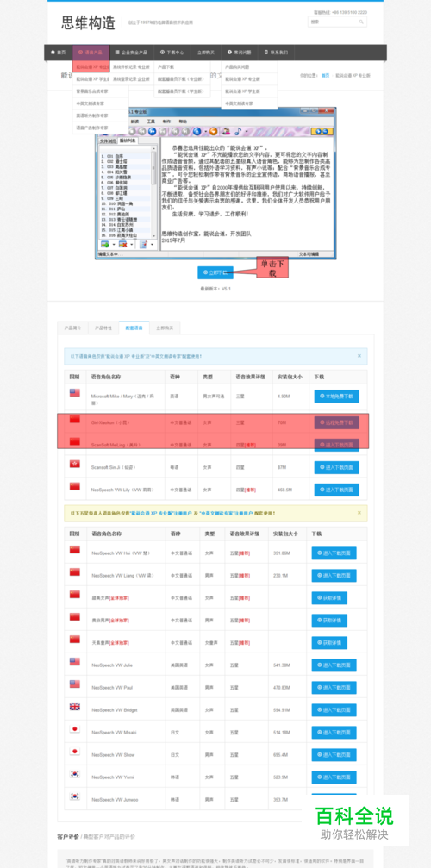Select 立即购买 in the navigation bar
Screen dimensions: 431x868
(206, 53)
